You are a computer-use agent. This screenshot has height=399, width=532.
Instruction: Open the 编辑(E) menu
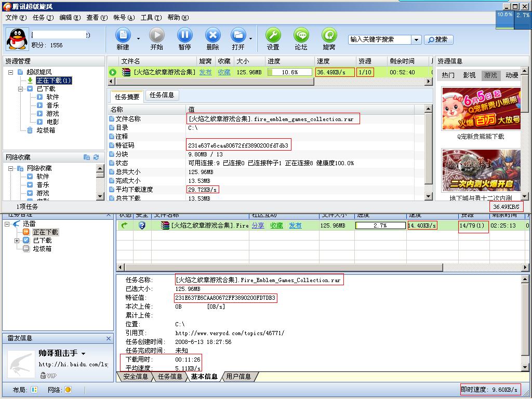[70, 18]
